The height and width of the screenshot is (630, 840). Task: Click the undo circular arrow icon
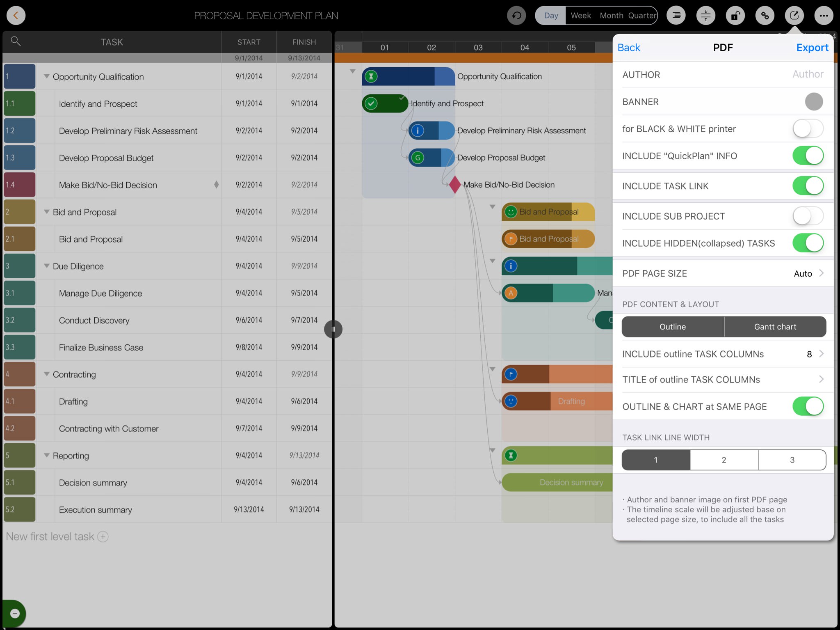[516, 16]
